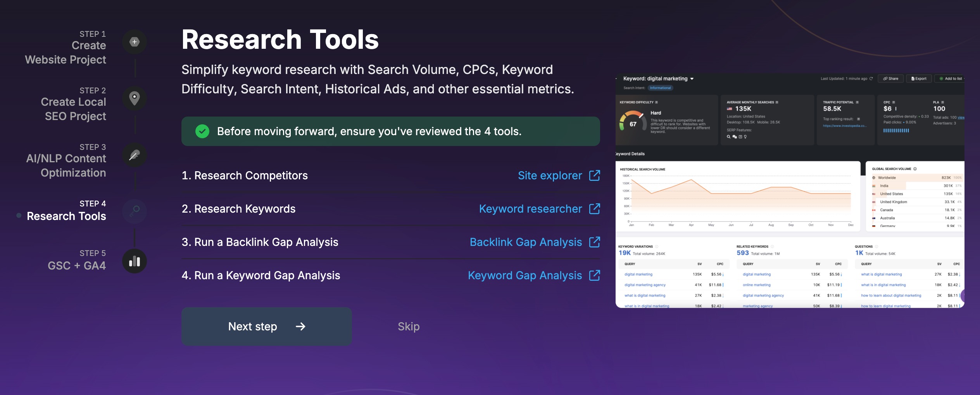Click the Export icon in the keyword preview
Viewport: 980px width, 395px height.
(913, 78)
